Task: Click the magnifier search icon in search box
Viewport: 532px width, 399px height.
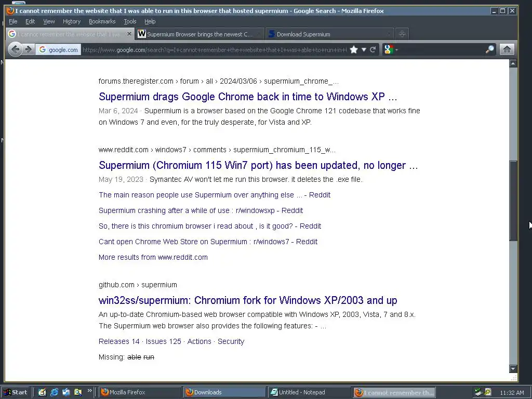Action: point(489,49)
